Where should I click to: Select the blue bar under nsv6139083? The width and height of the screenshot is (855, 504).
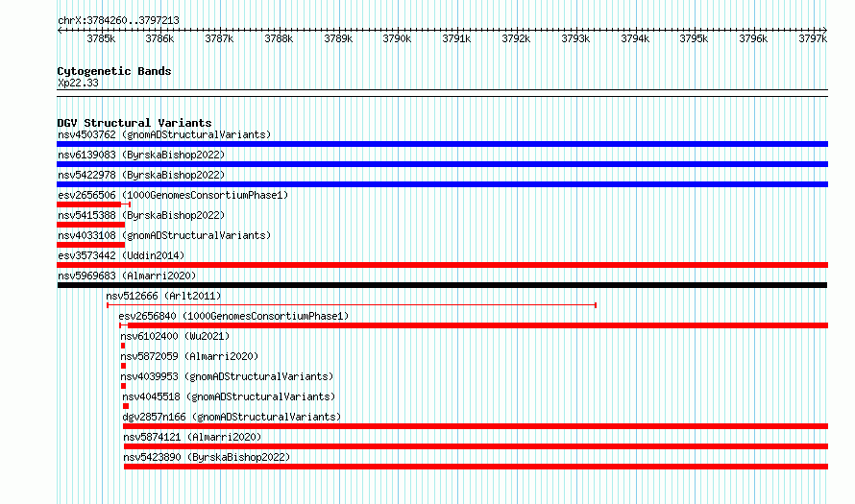tap(442, 164)
